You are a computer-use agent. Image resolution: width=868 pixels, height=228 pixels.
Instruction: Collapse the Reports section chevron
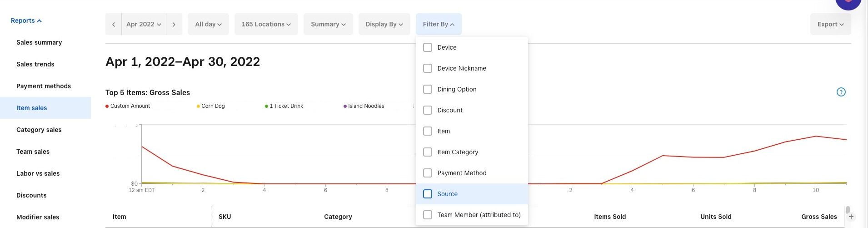(40, 21)
